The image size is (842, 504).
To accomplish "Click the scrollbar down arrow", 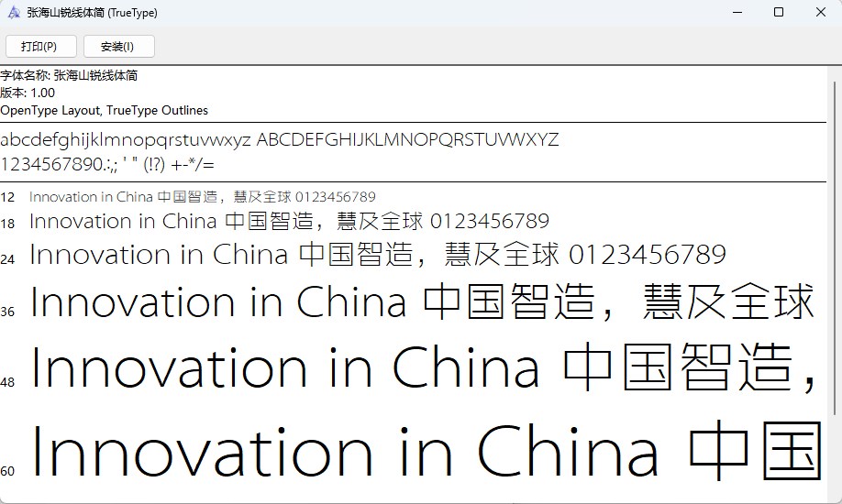I will (835, 497).
